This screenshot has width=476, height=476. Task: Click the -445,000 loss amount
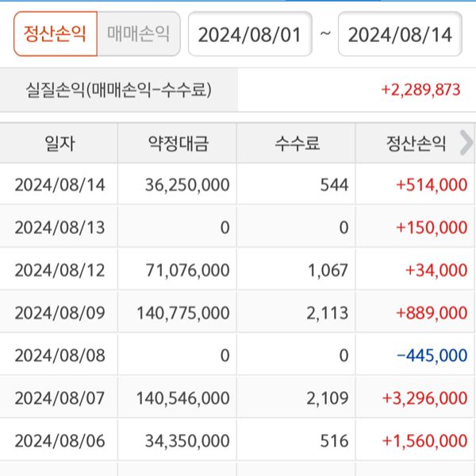pos(432,355)
